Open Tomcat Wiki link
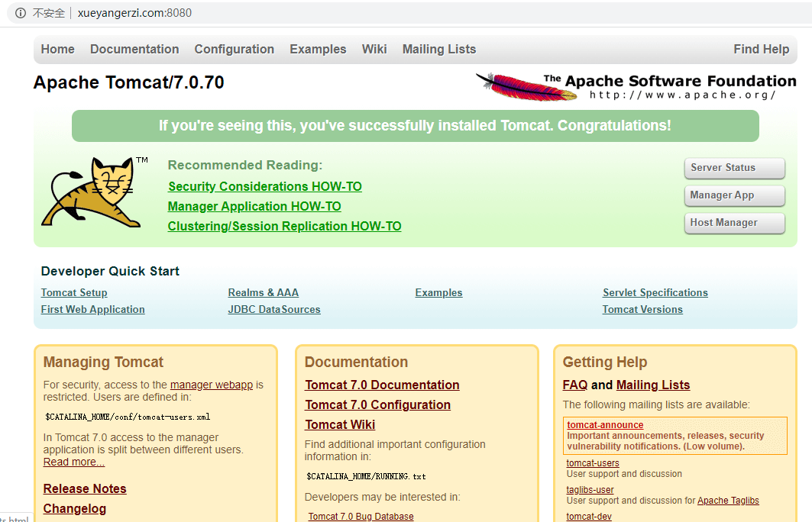The height and width of the screenshot is (522, 812). pos(340,424)
